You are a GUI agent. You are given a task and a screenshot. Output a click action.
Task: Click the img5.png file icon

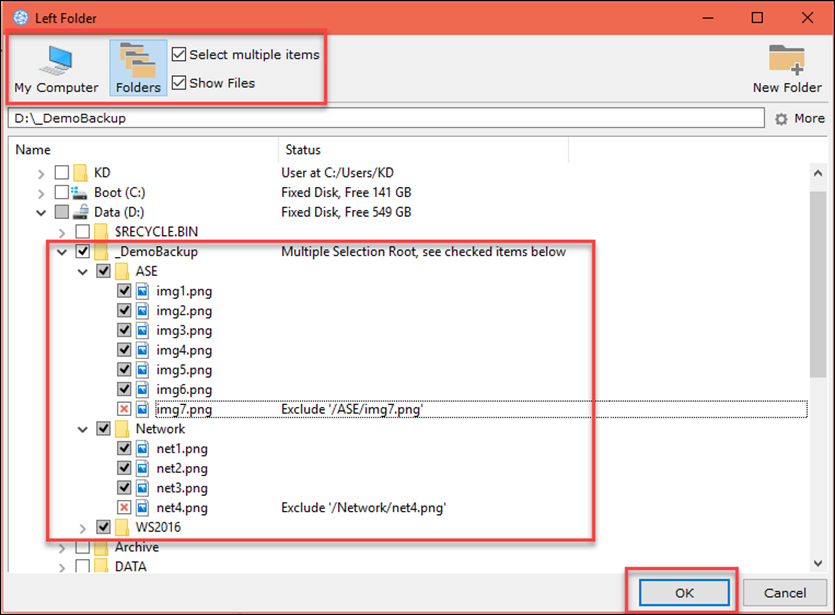pyautogui.click(x=142, y=370)
